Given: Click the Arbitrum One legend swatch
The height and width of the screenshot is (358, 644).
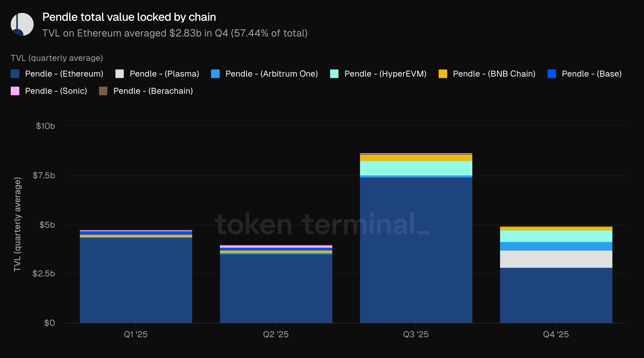Looking at the screenshot, I should point(215,74).
